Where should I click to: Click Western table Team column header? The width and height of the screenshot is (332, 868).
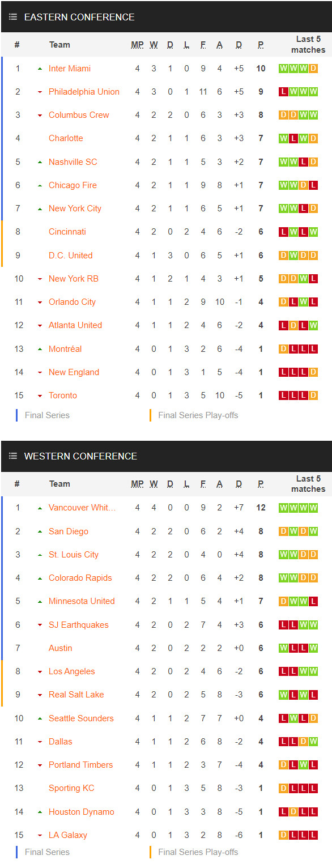[59, 484]
